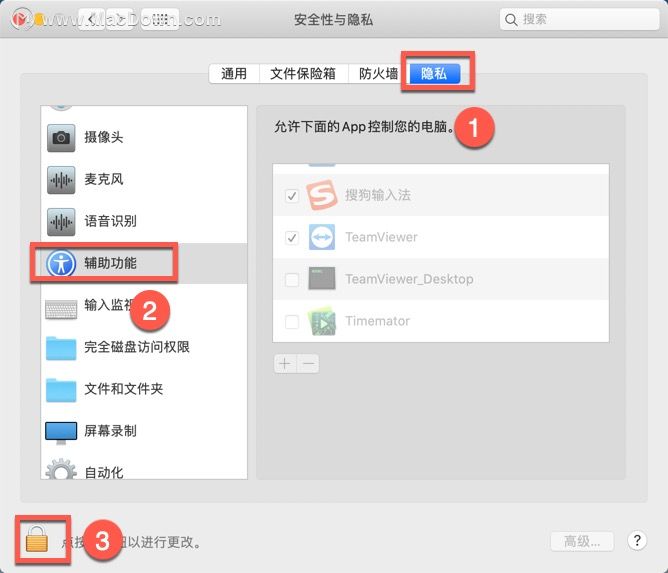Click the Sogou input method app icon

322,195
